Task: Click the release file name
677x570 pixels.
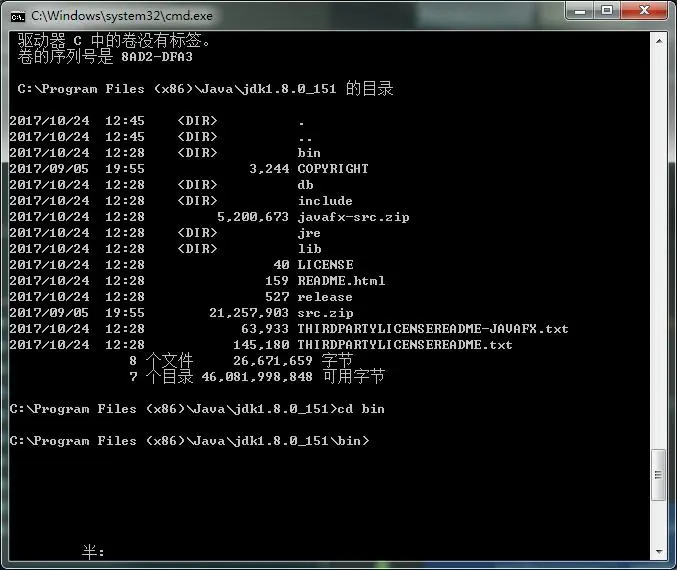Action: [325, 297]
